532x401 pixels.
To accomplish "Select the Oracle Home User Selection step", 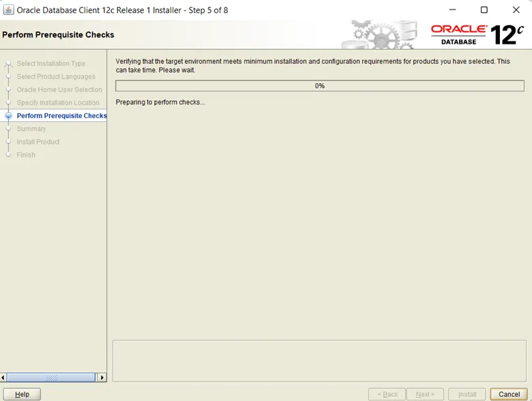I will pos(59,89).
